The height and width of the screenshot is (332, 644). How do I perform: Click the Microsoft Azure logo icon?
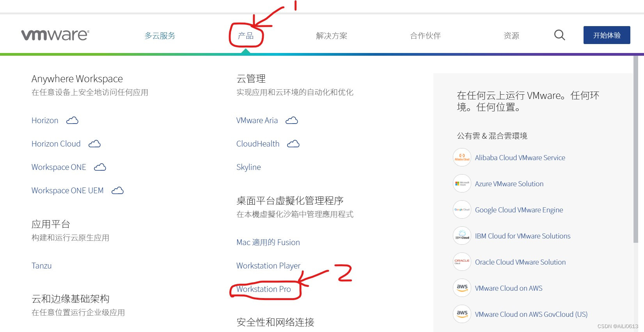tap(462, 184)
